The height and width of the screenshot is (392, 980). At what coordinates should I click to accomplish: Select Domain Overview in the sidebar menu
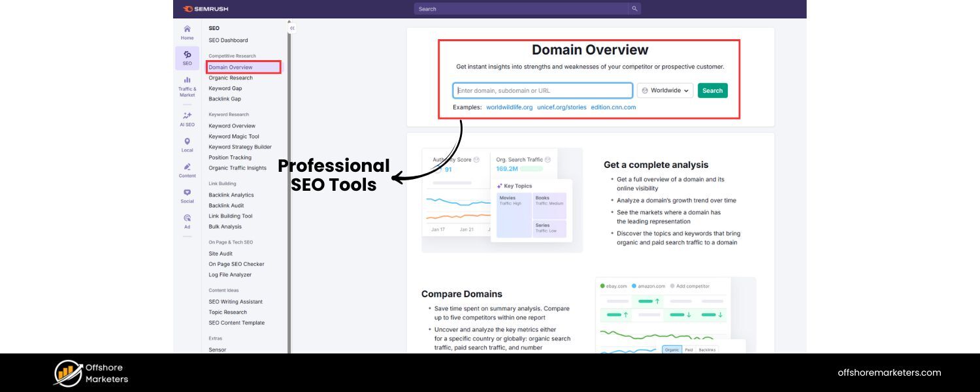(x=230, y=67)
